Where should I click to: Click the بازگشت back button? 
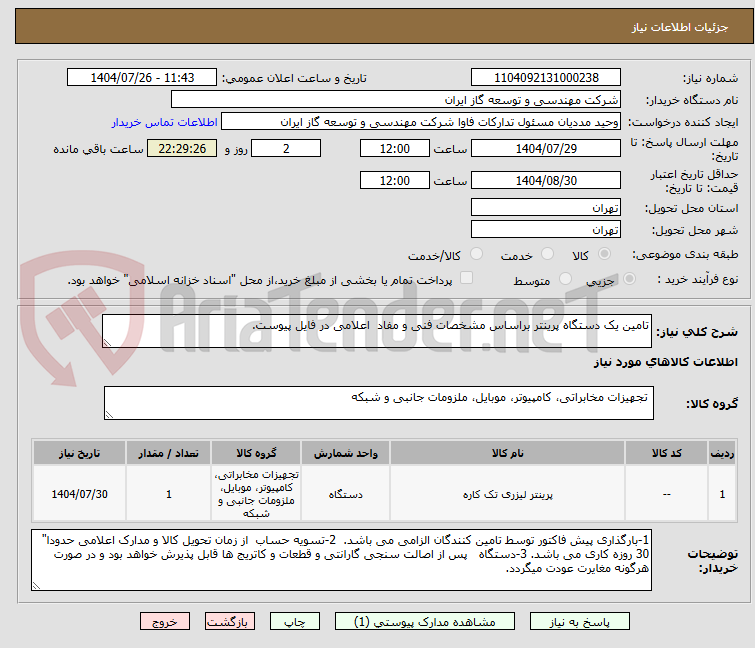coord(227,621)
